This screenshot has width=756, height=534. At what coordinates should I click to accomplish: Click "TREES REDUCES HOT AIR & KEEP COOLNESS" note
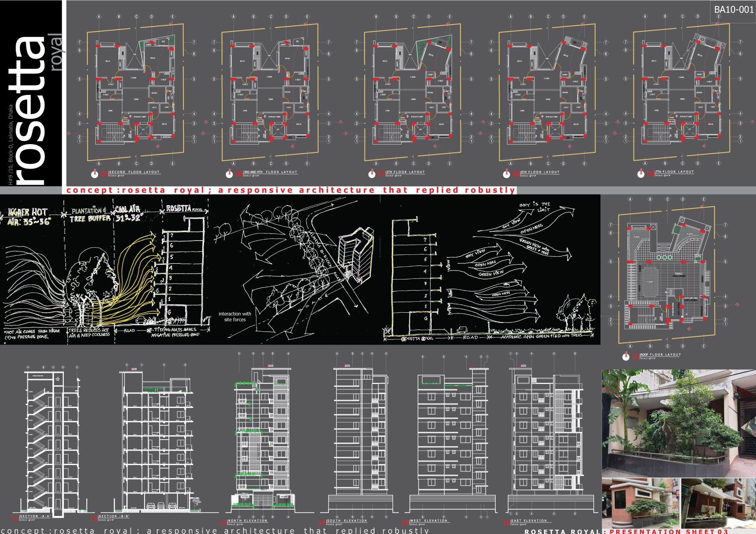click(x=89, y=332)
